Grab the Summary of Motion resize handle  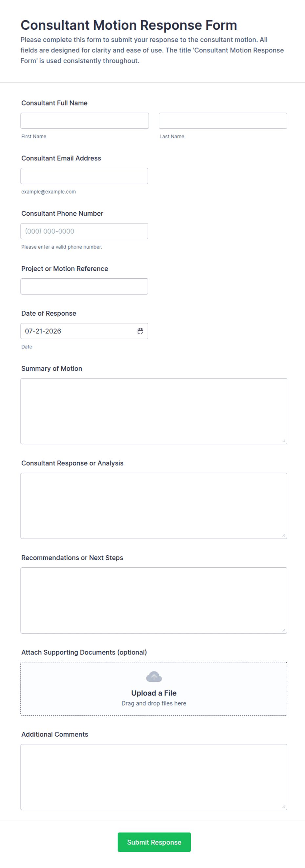pyautogui.click(x=284, y=441)
